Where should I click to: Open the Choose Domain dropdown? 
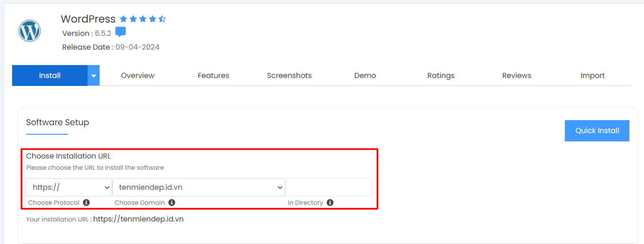click(x=199, y=187)
